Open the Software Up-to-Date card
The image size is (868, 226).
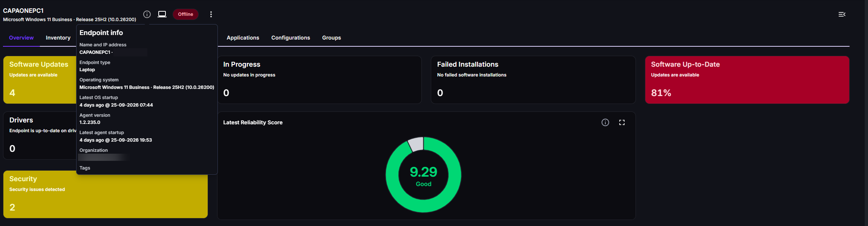pos(747,80)
